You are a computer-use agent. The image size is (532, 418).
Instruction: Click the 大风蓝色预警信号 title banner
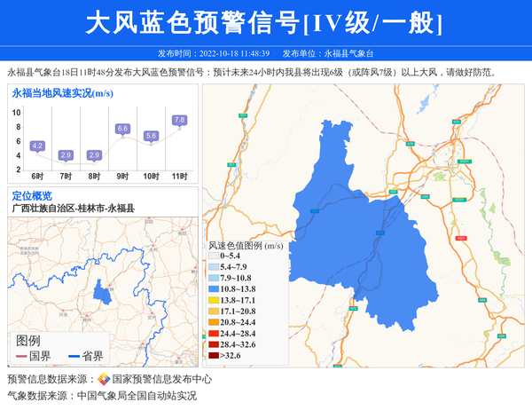pyautogui.click(x=265, y=23)
